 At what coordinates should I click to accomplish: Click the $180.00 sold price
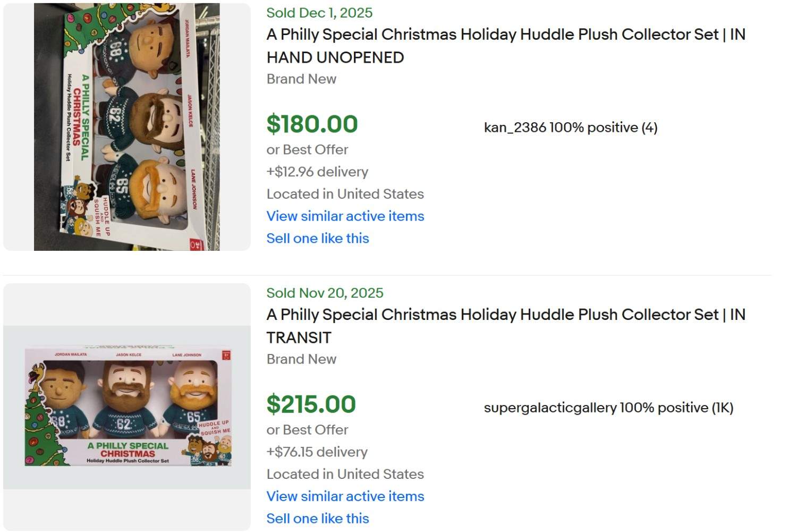[311, 124]
